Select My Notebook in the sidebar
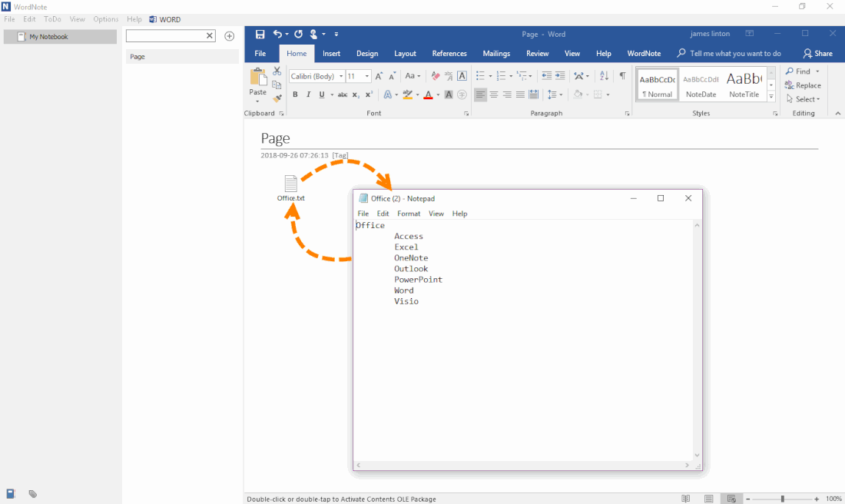The height and width of the screenshot is (504, 845). click(x=61, y=37)
